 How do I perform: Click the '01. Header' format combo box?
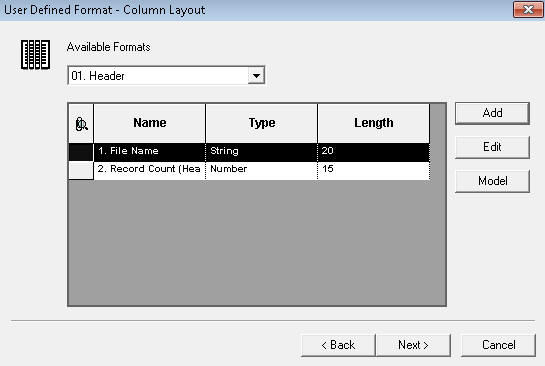click(166, 75)
